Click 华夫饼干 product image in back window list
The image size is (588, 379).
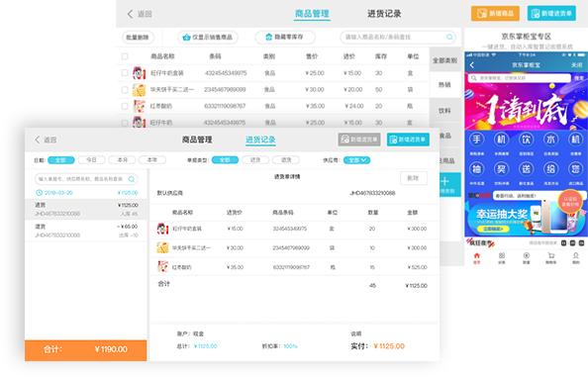[140, 90]
